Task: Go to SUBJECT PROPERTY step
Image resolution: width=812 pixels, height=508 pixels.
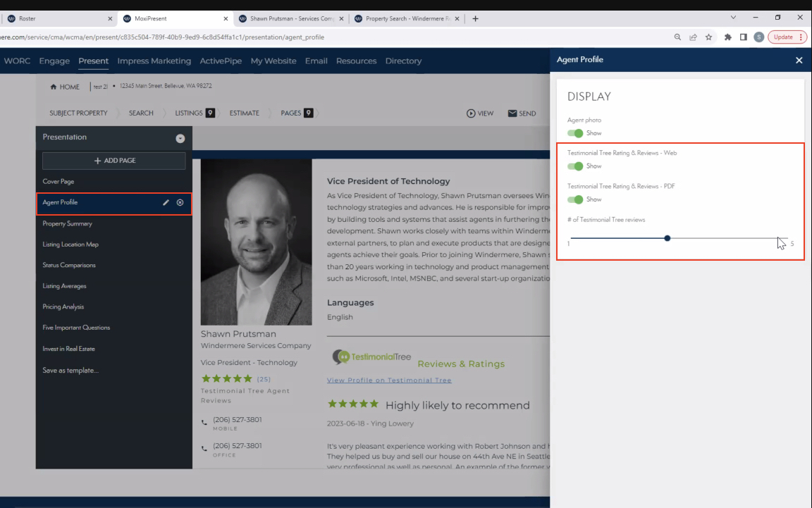Action: coord(78,113)
